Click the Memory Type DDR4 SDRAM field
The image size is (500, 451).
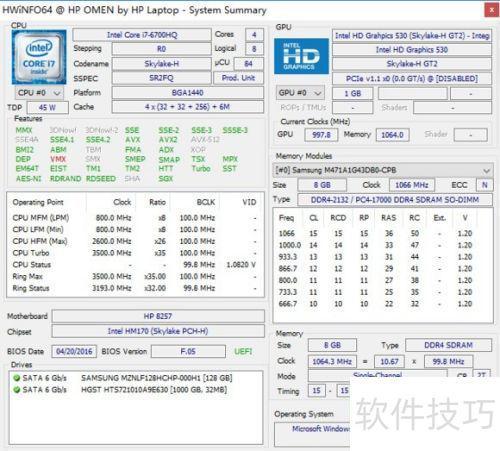[448, 345]
